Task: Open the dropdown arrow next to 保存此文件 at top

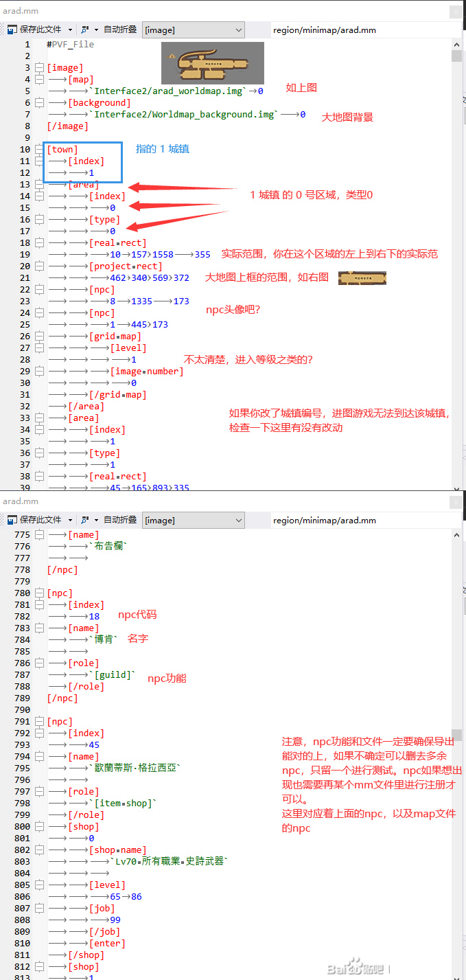Action: pos(67,30)
